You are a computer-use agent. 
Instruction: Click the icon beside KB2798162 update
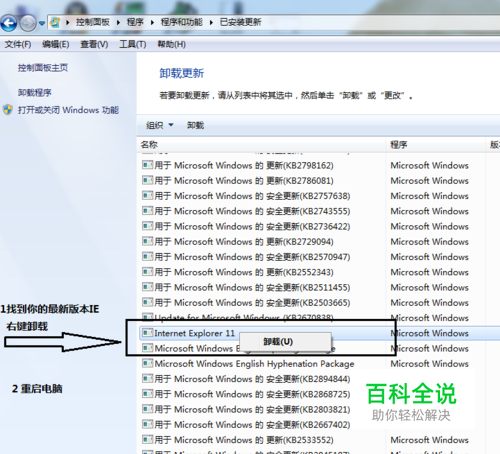tap(147, 165)
